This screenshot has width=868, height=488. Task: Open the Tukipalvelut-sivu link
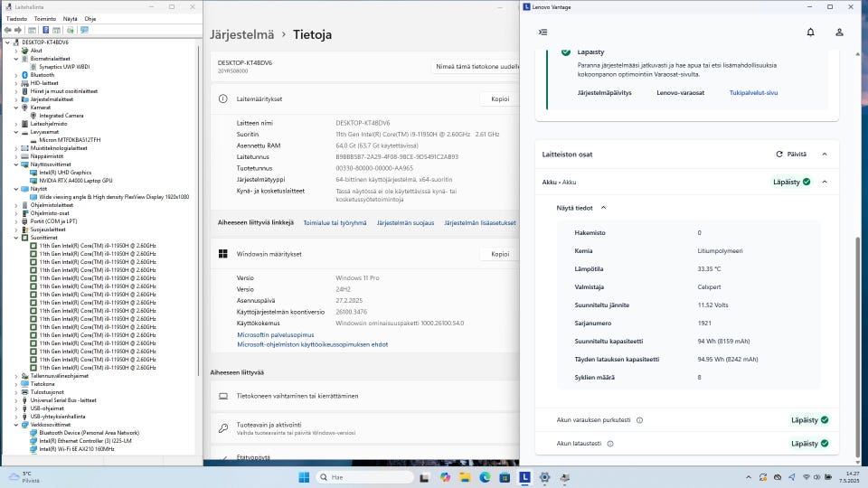pyautogui.click(x=753, y=92)
